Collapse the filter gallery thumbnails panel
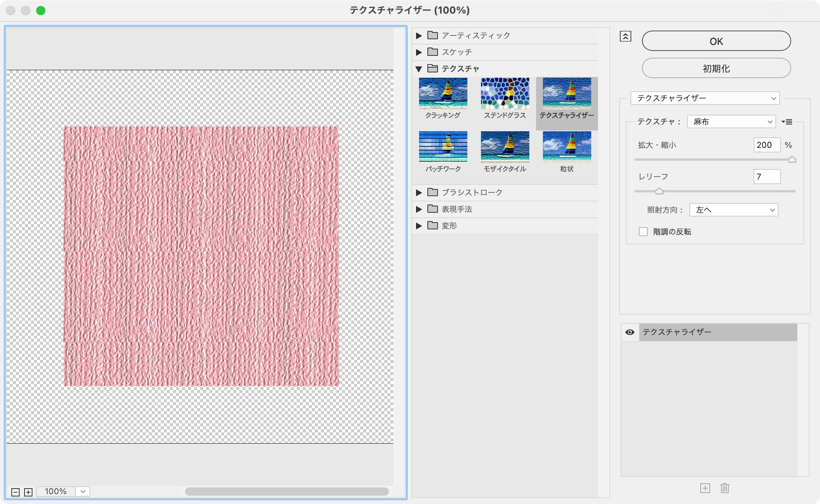Image resolution: width=820 pixels, height=504 pixels. [x=625, y=36]
